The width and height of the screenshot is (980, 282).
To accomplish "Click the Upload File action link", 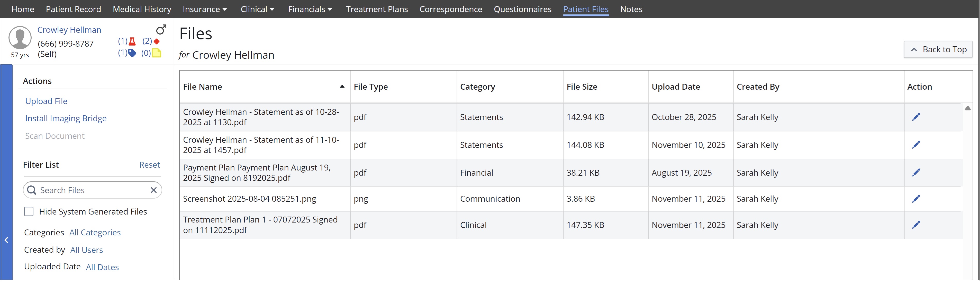I will point(47,101).
